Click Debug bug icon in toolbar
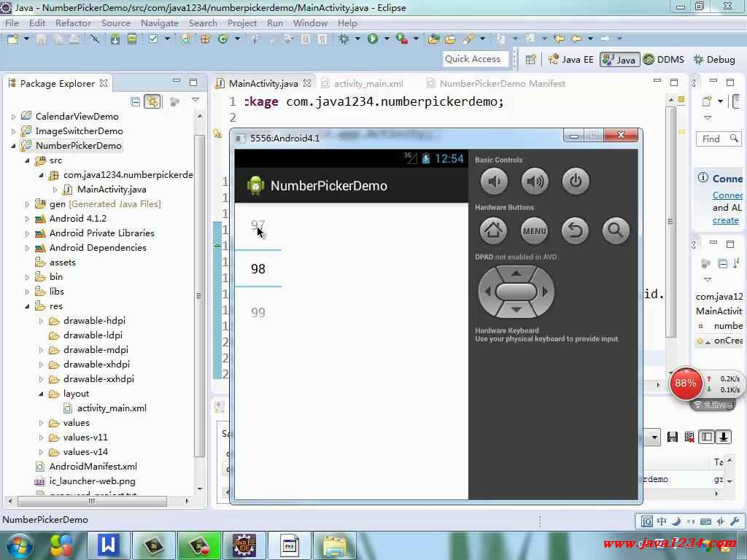 coord(344,39)
